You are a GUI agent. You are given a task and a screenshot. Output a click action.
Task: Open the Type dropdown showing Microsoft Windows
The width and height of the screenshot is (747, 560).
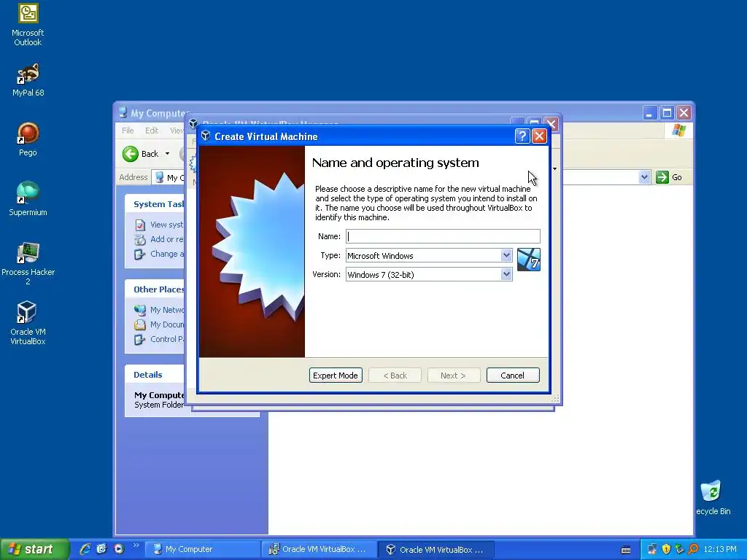429,256
